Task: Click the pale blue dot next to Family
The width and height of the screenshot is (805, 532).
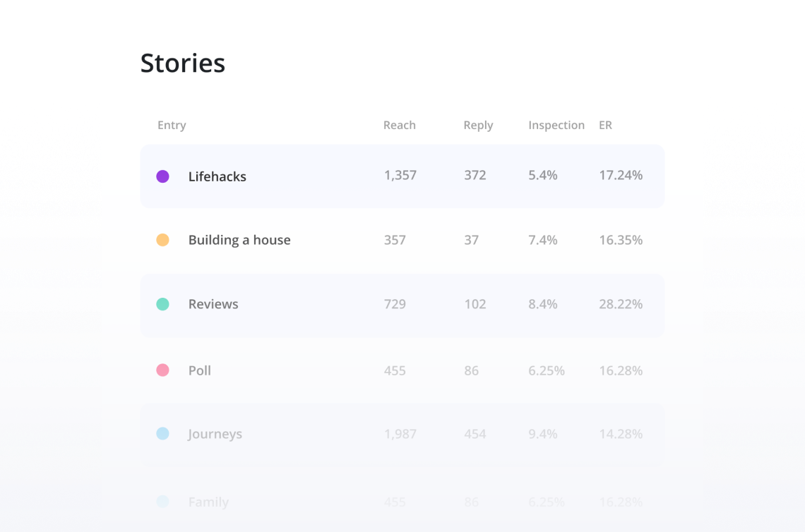Action: [x=163, y=502]
